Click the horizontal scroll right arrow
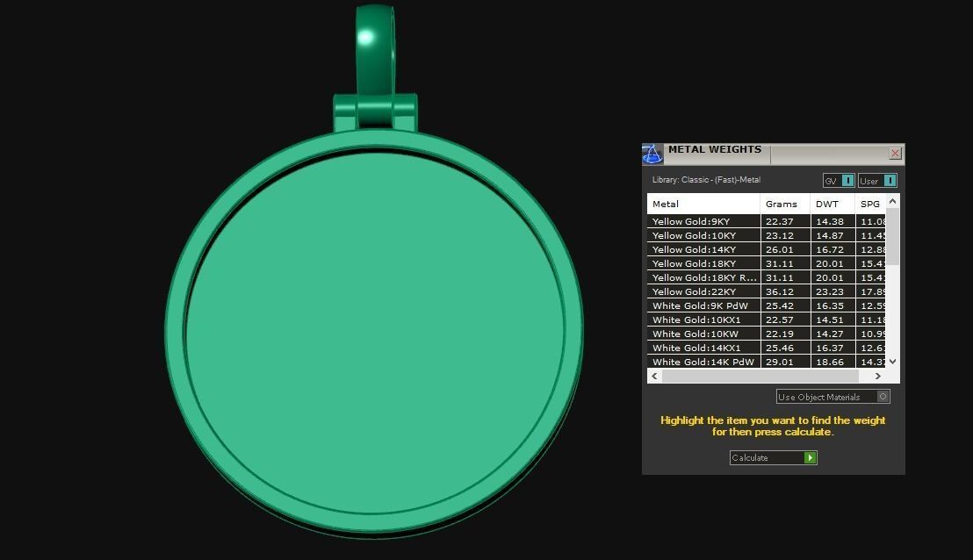The width and height of the screenshot is (973, 560). [877, 376]
